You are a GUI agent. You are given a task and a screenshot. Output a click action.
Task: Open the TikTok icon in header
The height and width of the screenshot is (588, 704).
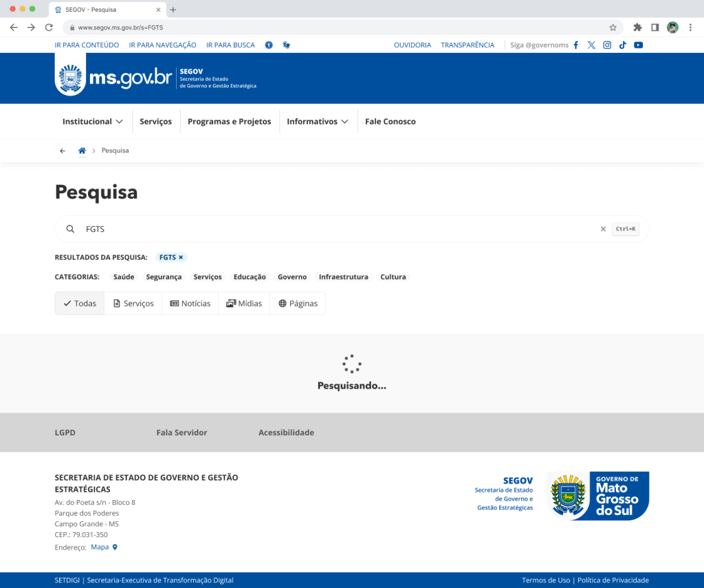pyautogui.click(x=623, y=45)
